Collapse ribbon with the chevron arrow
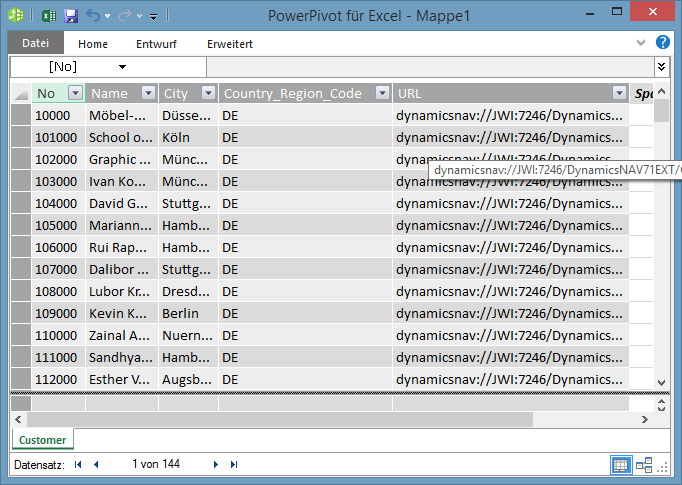The width and height of the screenshot is (682, 485). [x=641, y=43]
